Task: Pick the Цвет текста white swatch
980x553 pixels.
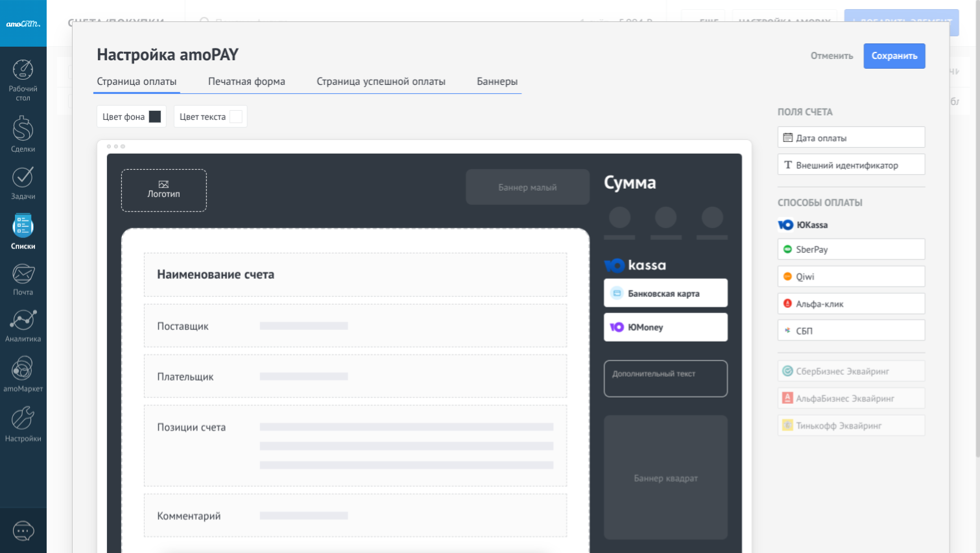Action: (236, 117)
